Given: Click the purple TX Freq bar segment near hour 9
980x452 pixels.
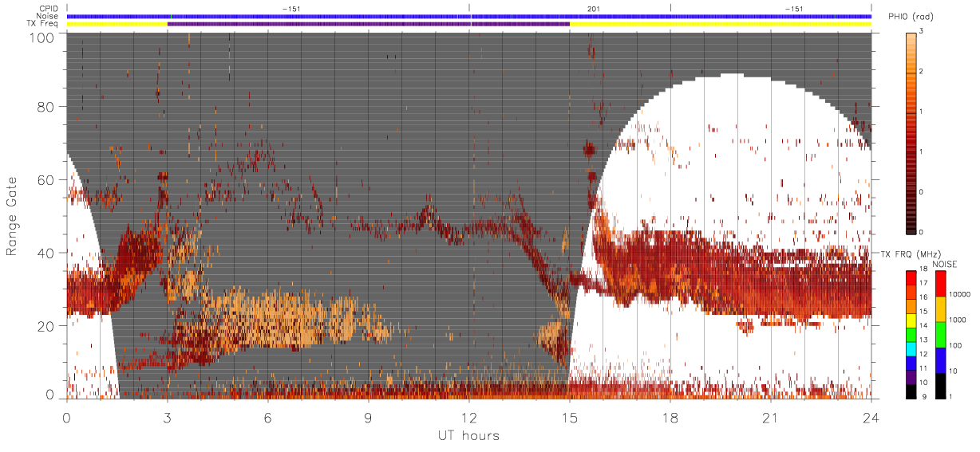Looking at the screenshot, I should click(369, 24).
